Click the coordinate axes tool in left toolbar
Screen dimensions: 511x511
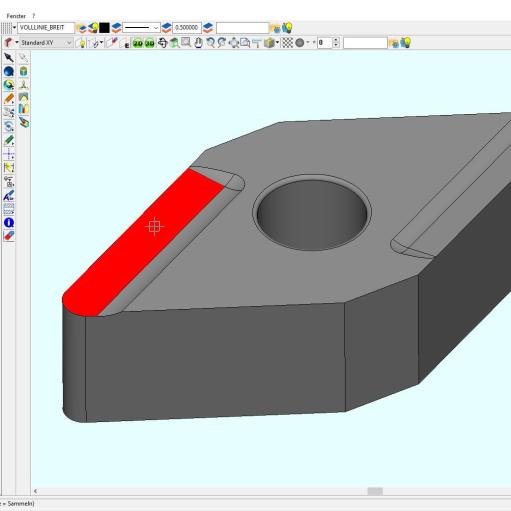pos(24,85)
